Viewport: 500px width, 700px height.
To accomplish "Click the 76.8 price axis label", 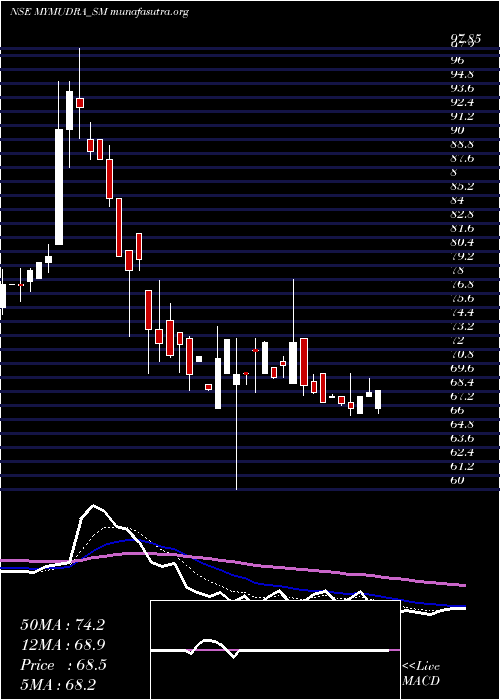I will pos(462,284).
